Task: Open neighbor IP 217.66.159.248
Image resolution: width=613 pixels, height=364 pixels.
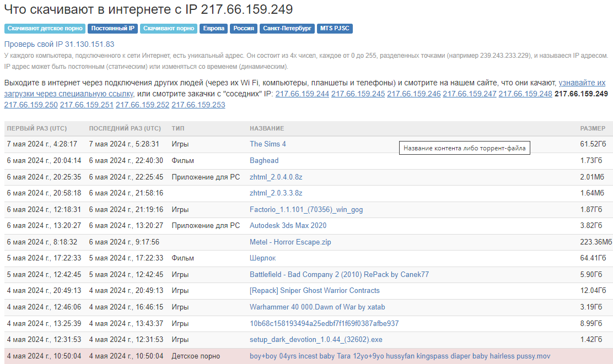Action: pyautogui.click(x=525, y=94)
